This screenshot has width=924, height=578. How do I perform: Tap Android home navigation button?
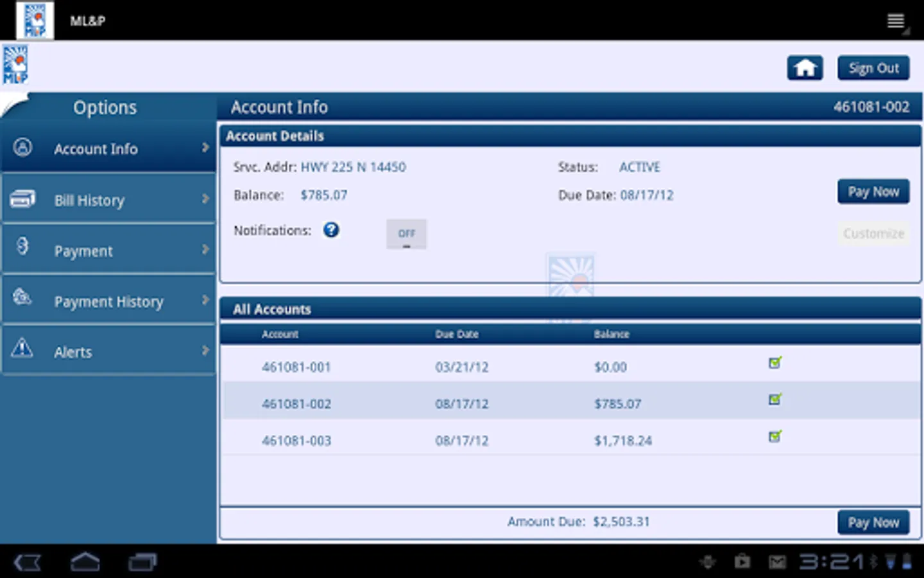(x=85, y=562)
